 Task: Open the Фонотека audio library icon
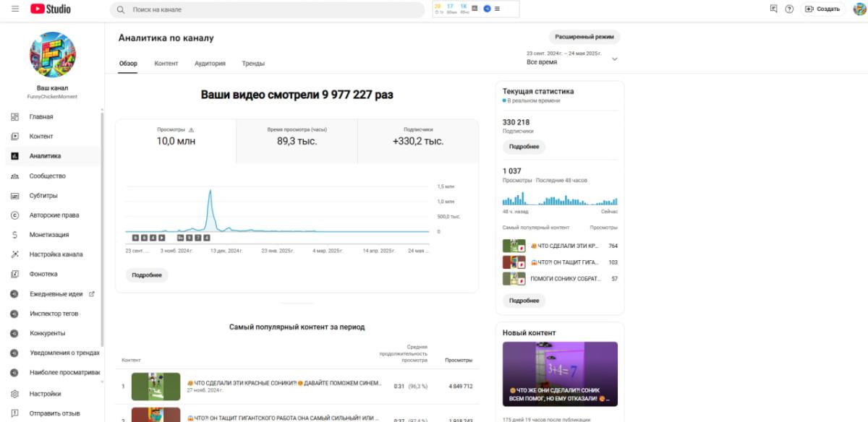coord(14,274)
